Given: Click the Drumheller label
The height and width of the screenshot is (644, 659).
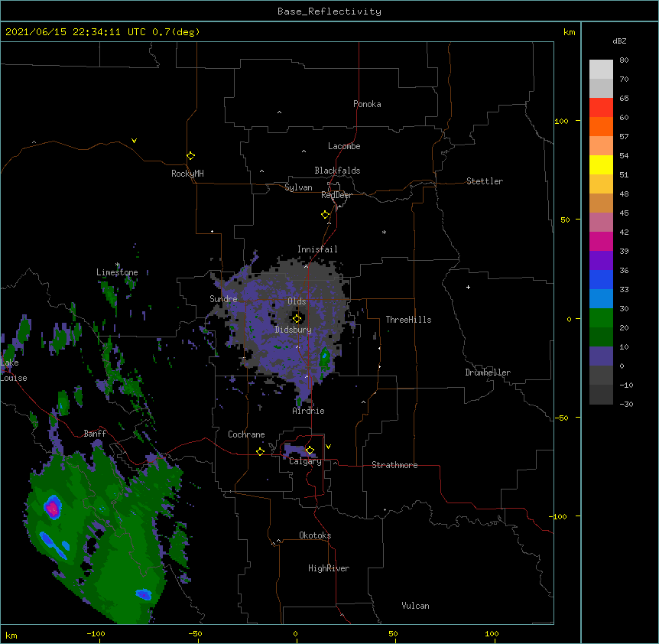Looking at the screenshot, I should pyautogui.click(x=488, y=372).
